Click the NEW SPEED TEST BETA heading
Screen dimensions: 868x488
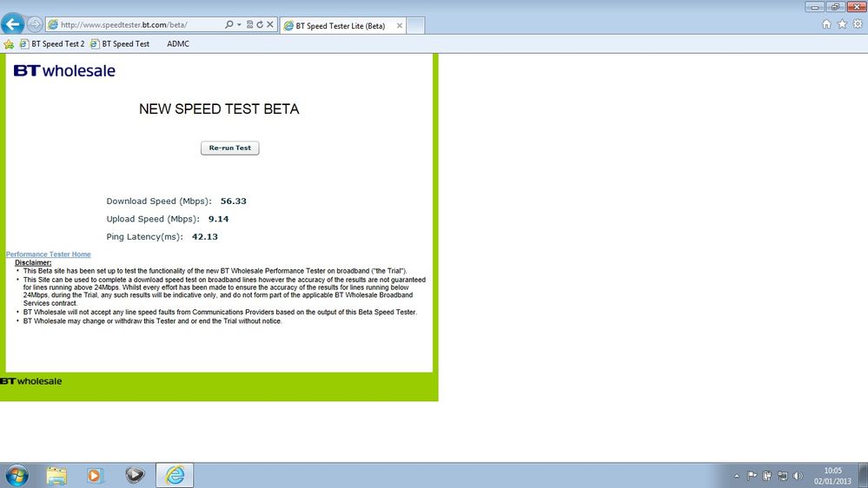tap(219, 109)
